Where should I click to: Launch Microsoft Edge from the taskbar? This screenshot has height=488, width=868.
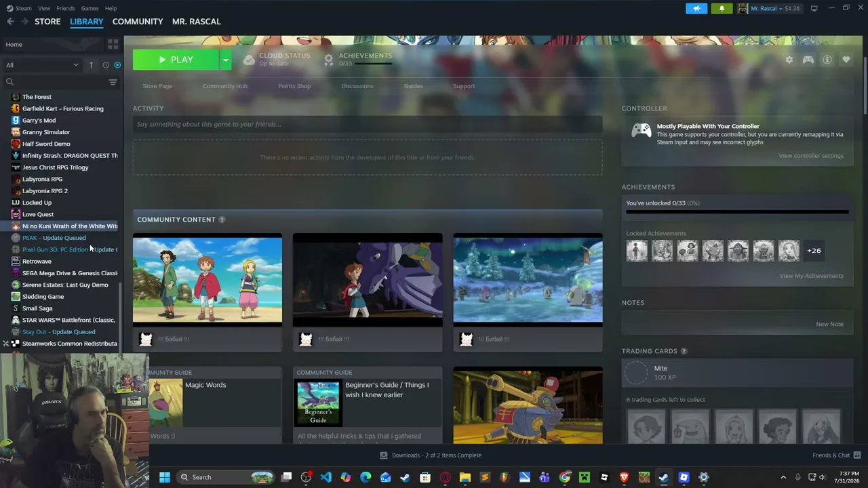(x=366, y=477)
